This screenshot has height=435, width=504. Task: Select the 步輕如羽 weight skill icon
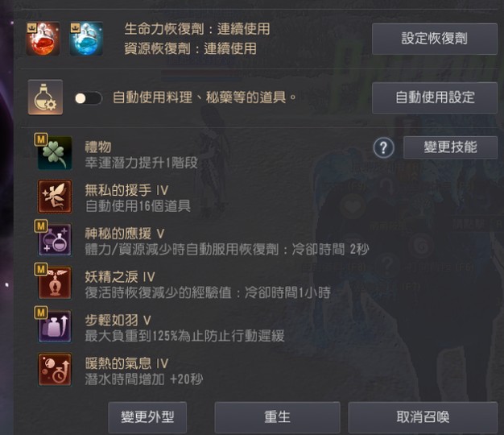(x=55, y=326)
